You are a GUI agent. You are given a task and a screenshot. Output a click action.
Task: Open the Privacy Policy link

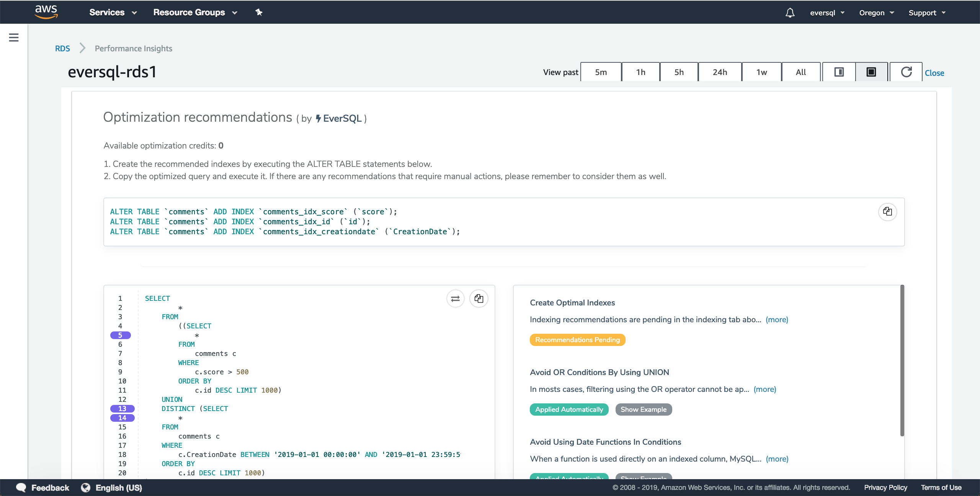[x=885, y=488]
